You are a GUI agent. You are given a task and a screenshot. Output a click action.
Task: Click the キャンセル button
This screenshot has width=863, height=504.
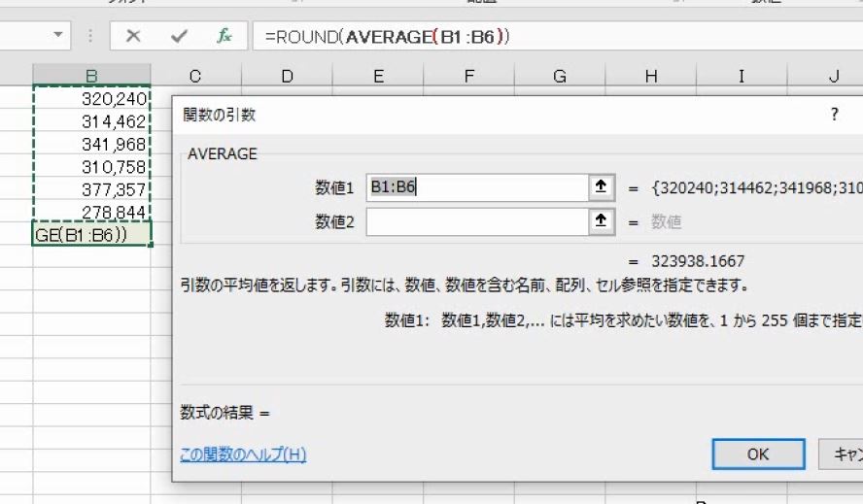[841, 454]
